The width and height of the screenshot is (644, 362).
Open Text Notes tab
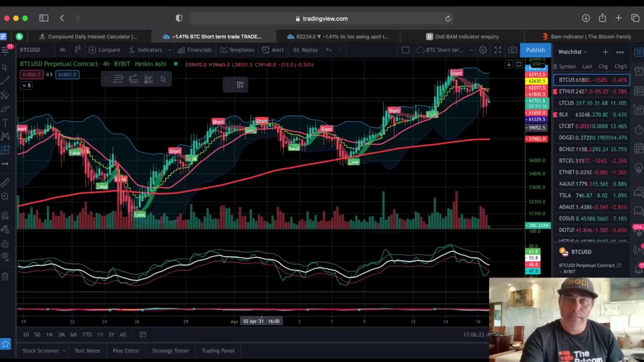pos(87,350)
